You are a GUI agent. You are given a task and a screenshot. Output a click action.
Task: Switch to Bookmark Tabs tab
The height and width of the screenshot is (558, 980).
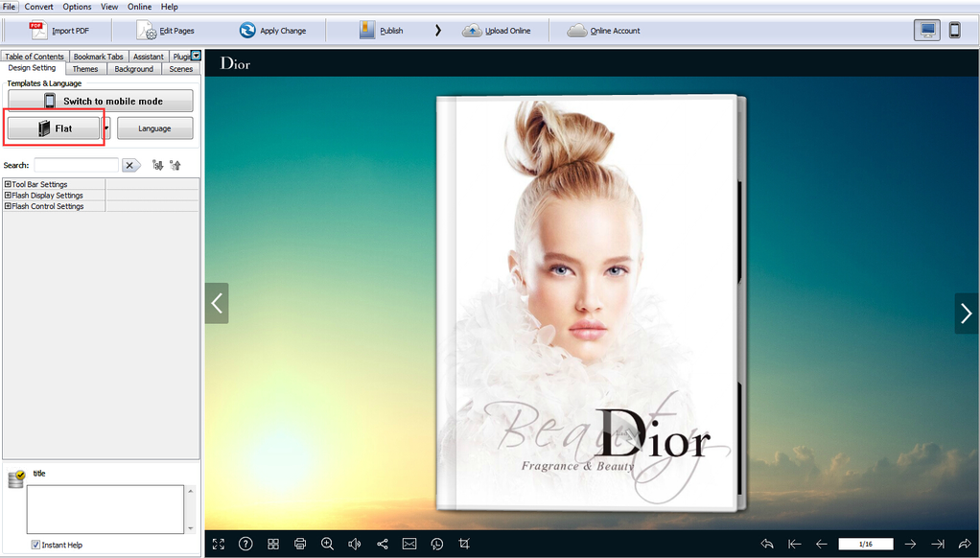point(99,57)
